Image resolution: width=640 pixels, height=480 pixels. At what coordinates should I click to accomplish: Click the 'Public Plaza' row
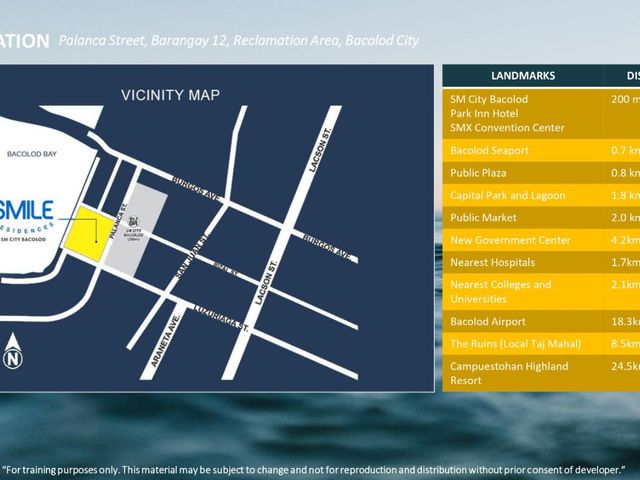click(541, 173)
